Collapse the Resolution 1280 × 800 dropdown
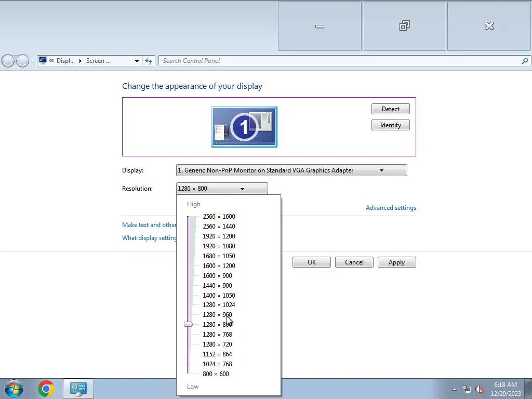Image resolution: width=532 pixels, height=399 pixels. [222, 188]
